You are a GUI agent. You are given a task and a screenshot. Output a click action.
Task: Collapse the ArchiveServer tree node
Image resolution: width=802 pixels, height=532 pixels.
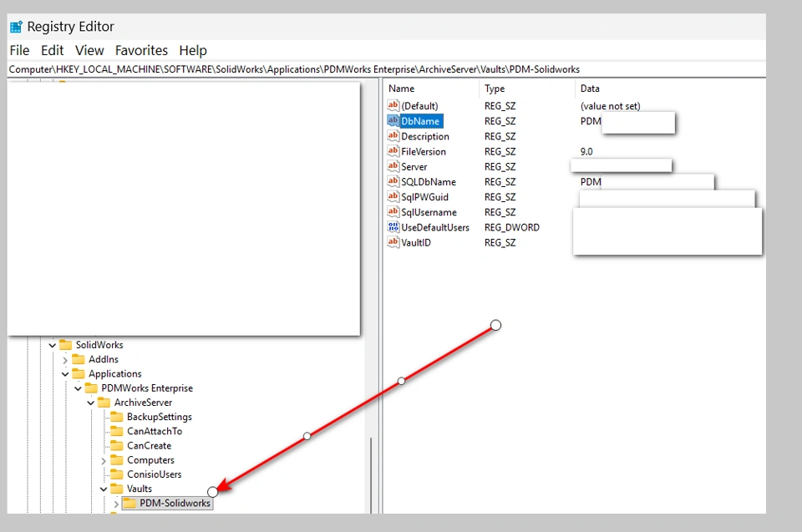click(90, 403)
